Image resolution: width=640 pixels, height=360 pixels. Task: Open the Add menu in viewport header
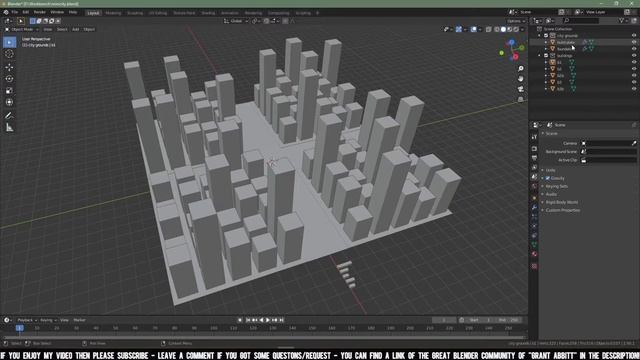(76, 29)
